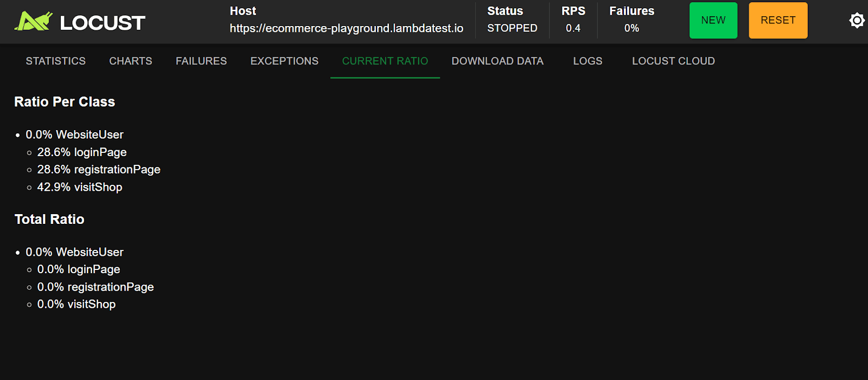Click the Ratio Per Class heading
The width and height of the screenshot is (868, 380).
[64, 101]
